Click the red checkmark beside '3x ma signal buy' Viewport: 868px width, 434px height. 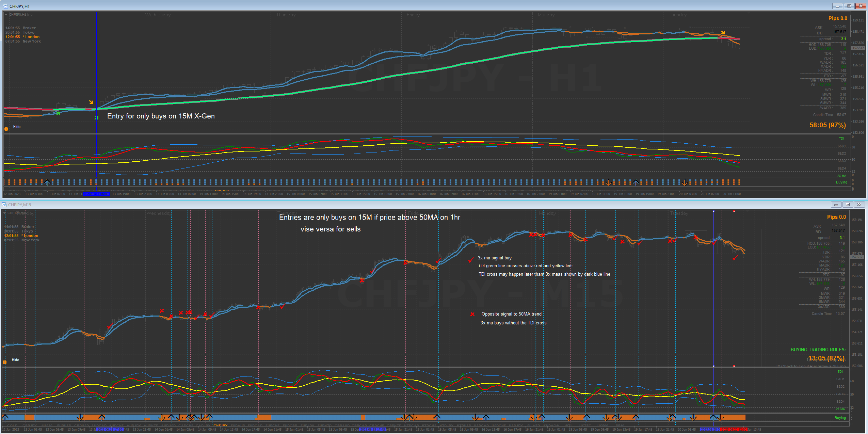tap(471, 260)
